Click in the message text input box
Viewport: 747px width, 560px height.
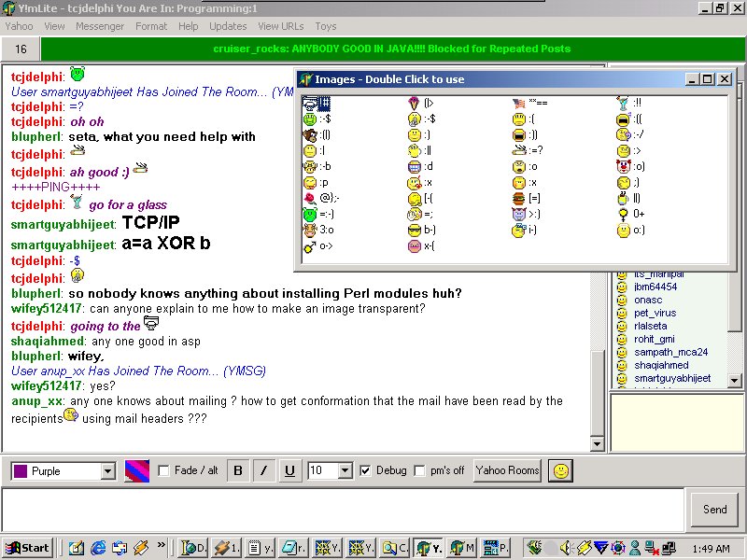click(343, 509)
